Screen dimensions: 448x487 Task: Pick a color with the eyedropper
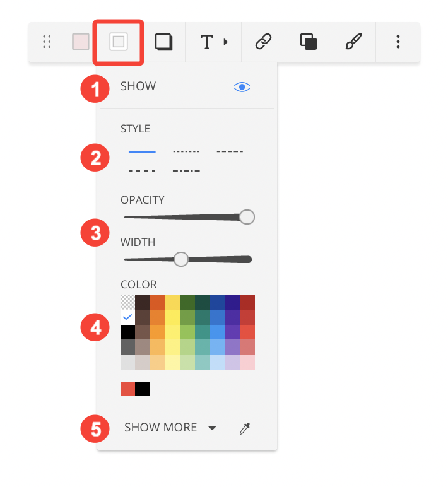(245, 428)
